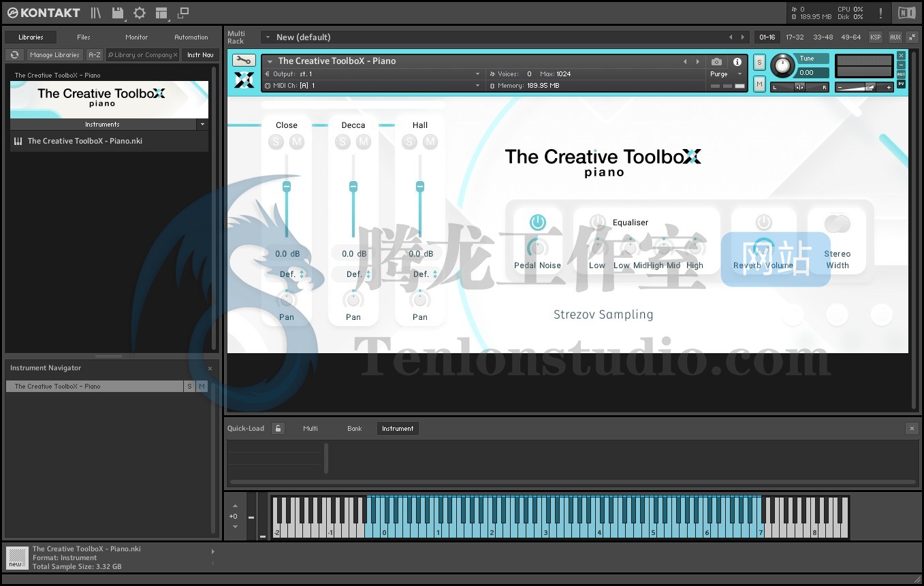Select the Libraries tab

pyautogui.click(x=31, y=37)
